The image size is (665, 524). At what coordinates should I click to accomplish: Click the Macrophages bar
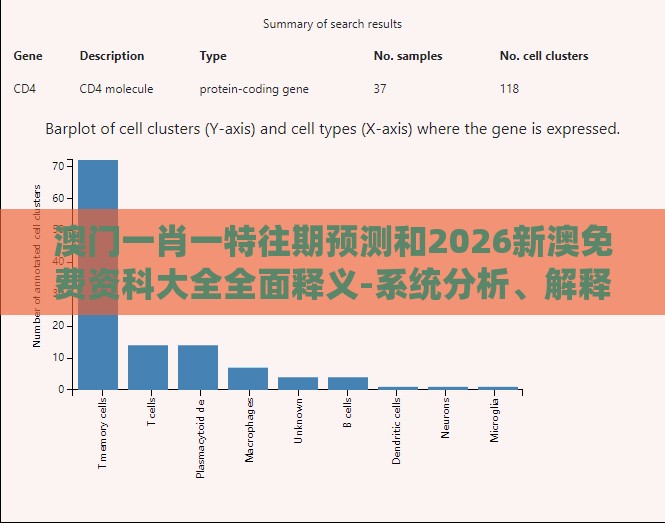pos(248,378)
